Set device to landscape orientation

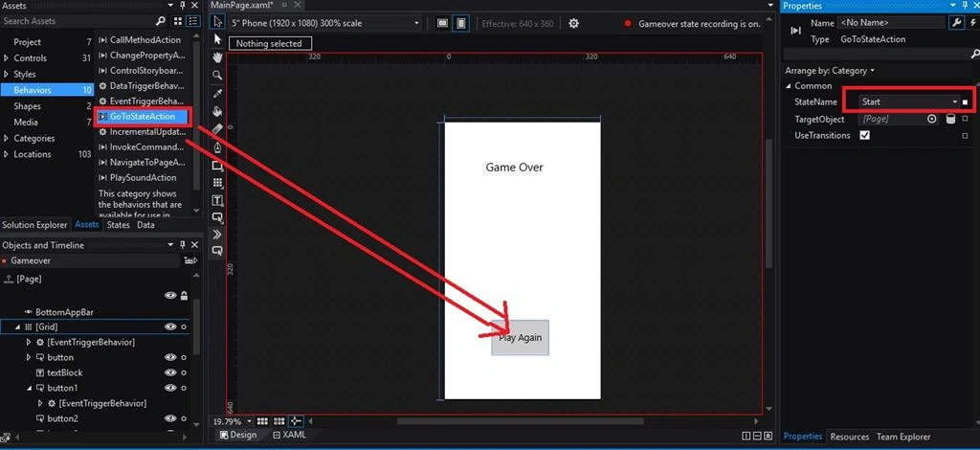(443, 24)
